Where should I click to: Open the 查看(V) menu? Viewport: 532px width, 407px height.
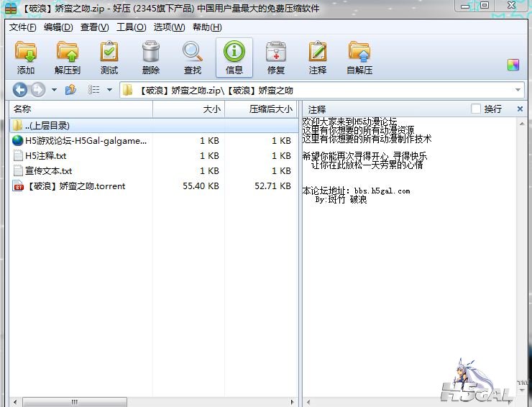point(95,27)
